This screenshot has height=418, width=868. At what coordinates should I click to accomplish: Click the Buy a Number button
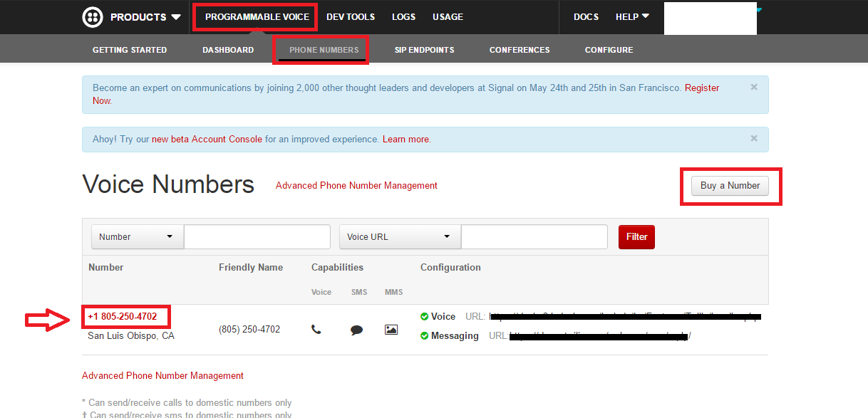(730, 186)
